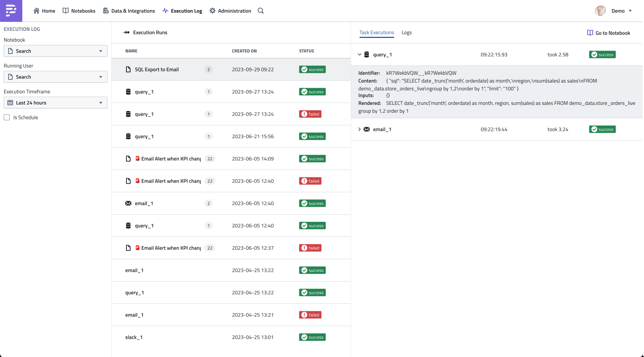Click the document icon for SQL Export to Email
This screenshot has width=644, height=357.
point(128,70)
